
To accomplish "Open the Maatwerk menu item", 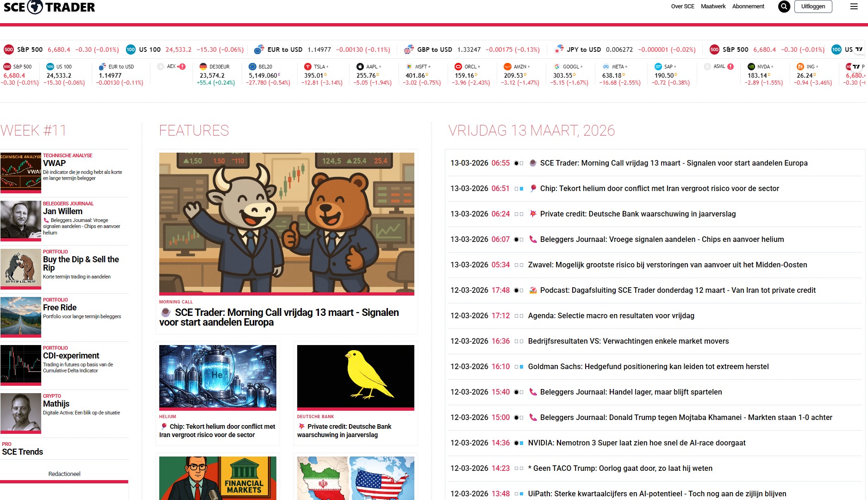I will click(713, 6).
